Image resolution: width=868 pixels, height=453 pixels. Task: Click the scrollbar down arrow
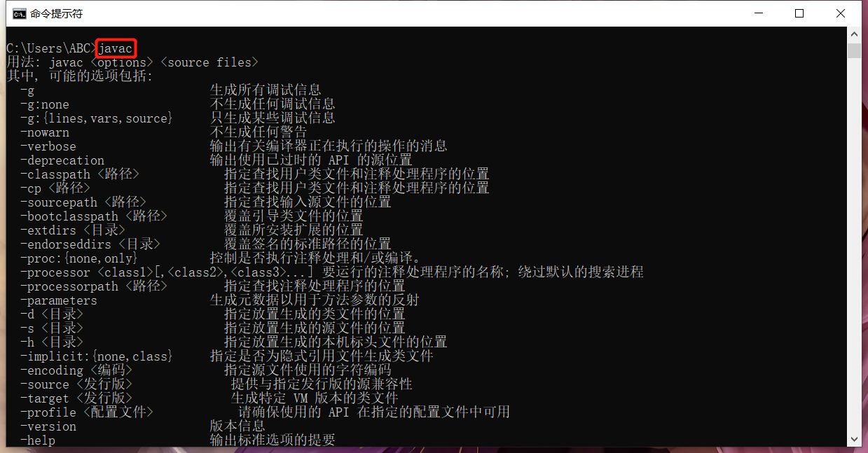(854, 438)
